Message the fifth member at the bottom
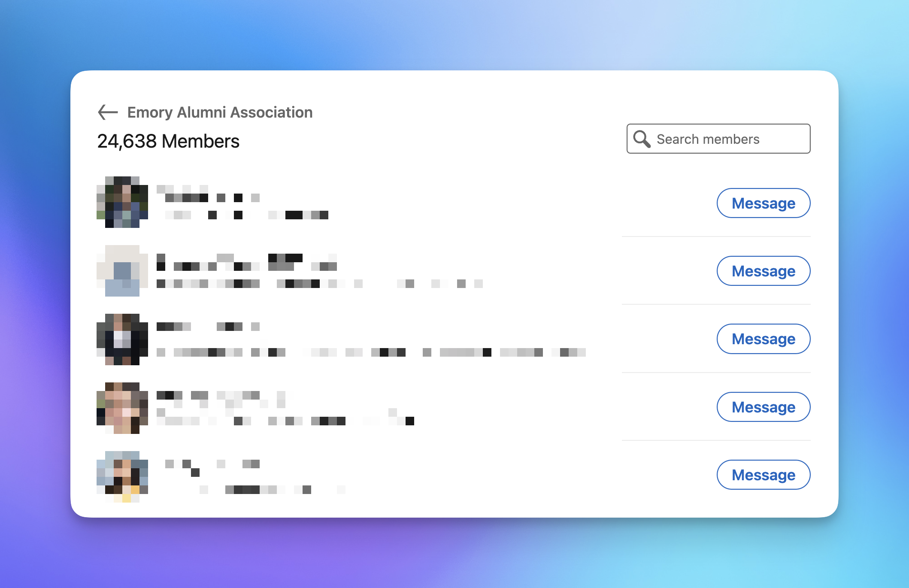 [764, 475]
